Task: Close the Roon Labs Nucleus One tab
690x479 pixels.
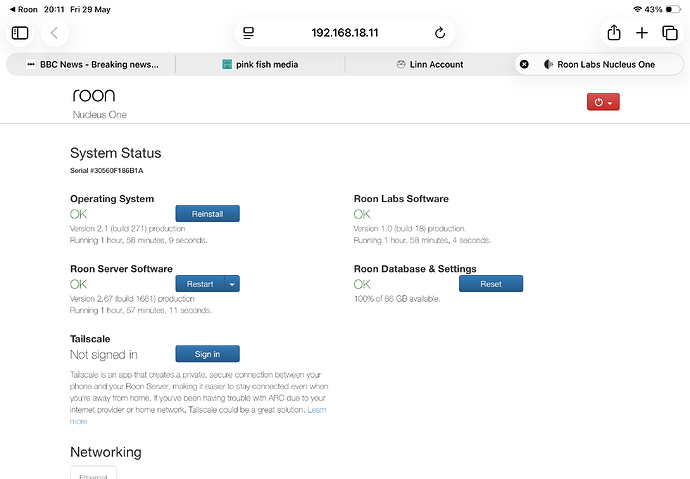Action: [x=524, y=64]
